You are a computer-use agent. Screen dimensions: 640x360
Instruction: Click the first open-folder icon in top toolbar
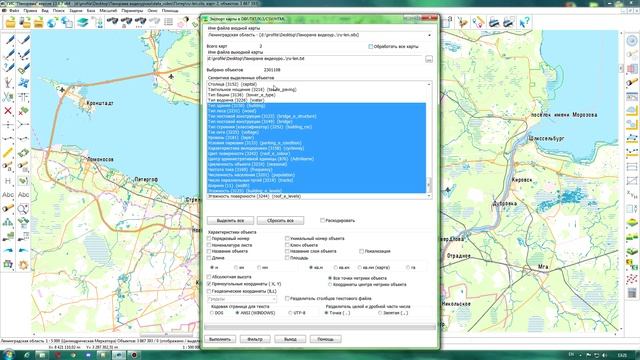coord(11,22)
